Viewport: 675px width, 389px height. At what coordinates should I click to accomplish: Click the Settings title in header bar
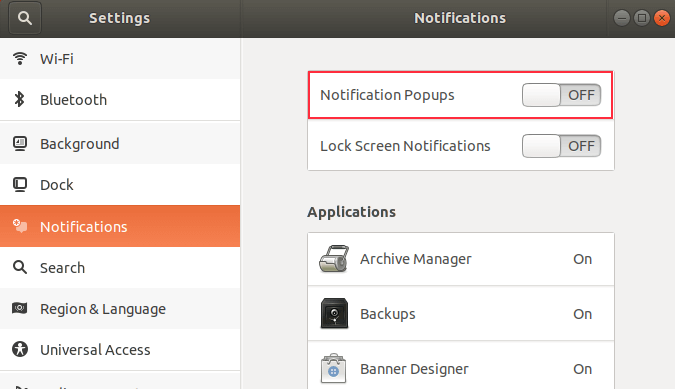pos(119,18)
